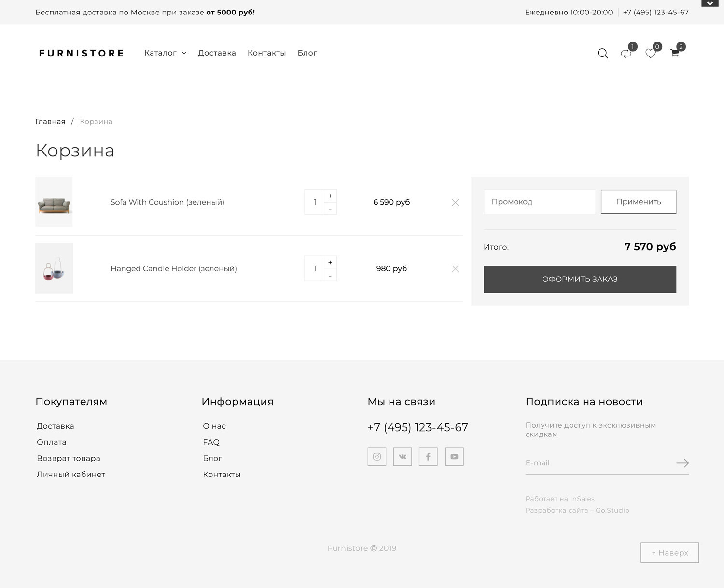Click the Применить promo button

coord(639,202)
